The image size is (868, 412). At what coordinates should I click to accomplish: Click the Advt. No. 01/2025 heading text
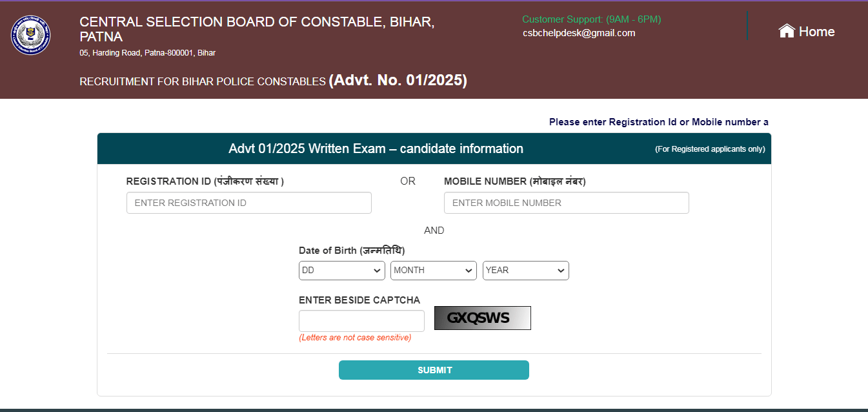[x=398, y=80]
